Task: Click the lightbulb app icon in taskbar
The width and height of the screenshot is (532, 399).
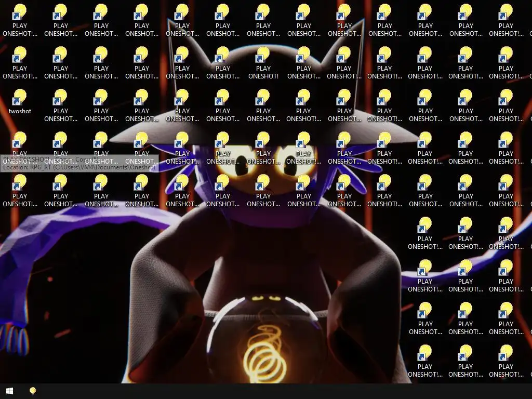Action: tap(33, 391)
